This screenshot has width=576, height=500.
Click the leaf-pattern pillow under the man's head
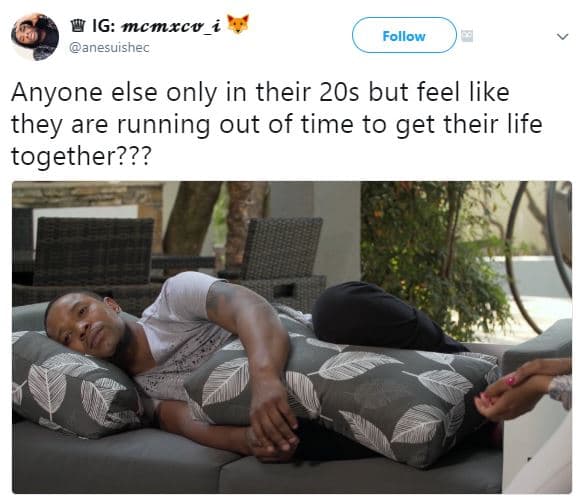pos(73,384)
